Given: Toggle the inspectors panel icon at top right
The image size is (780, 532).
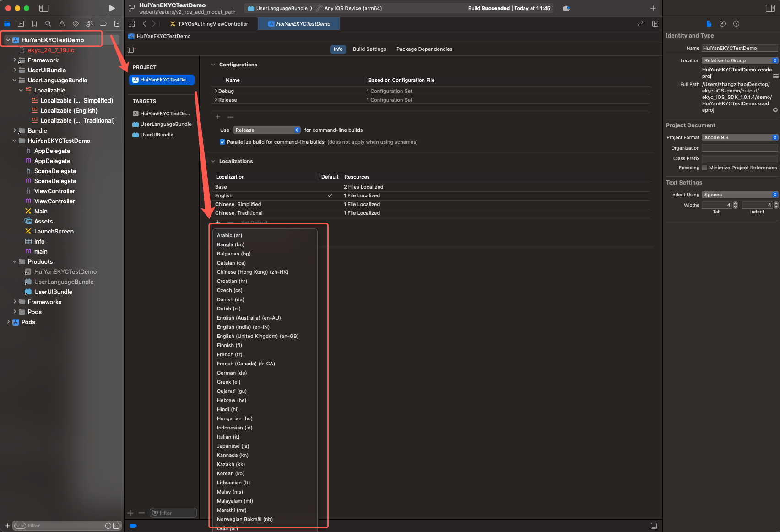Looking at the screenshot, I should coord(770,8).
